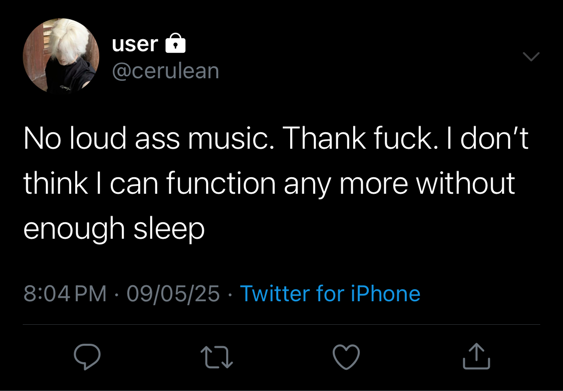Viewport: 563px width, 391px height.
Task: Visit the @cerulean handle
Action: (x=165, y=71)
